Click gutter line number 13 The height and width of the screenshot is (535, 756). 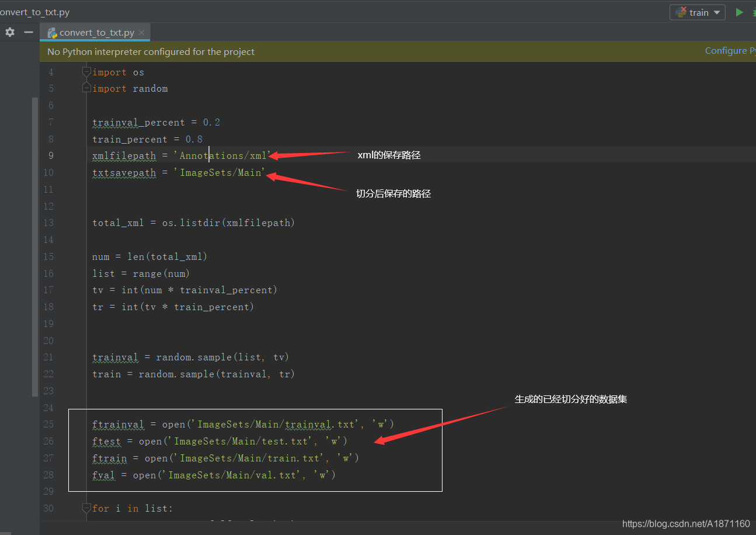48,223
